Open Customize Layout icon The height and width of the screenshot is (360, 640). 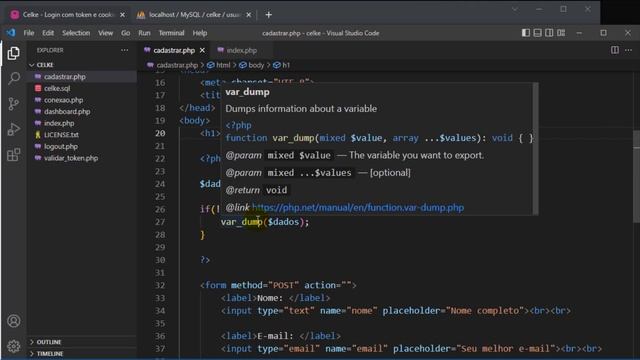(561, 33)
